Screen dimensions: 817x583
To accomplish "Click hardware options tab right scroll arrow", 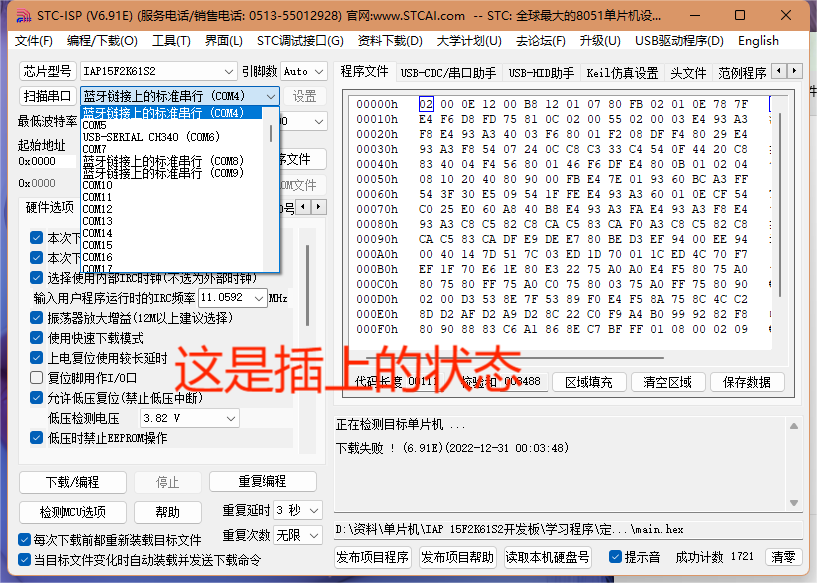I will [319, 207].
